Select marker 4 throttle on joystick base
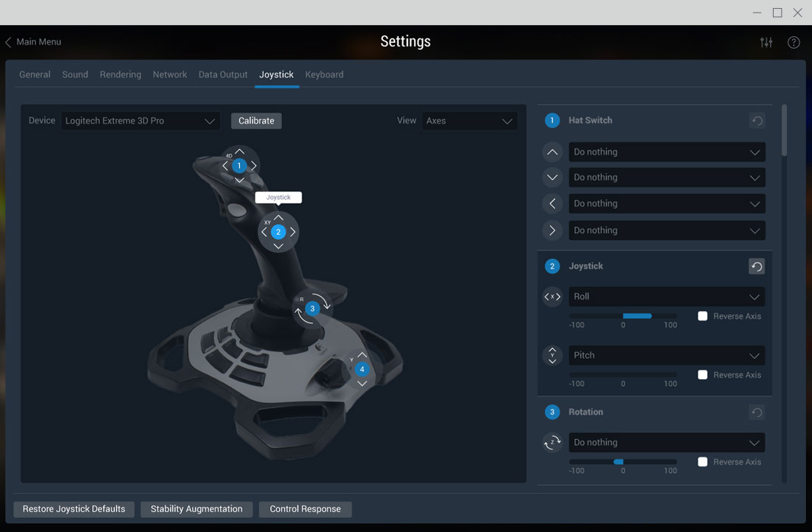Screen dimensions: 812x532 [362, 369]
